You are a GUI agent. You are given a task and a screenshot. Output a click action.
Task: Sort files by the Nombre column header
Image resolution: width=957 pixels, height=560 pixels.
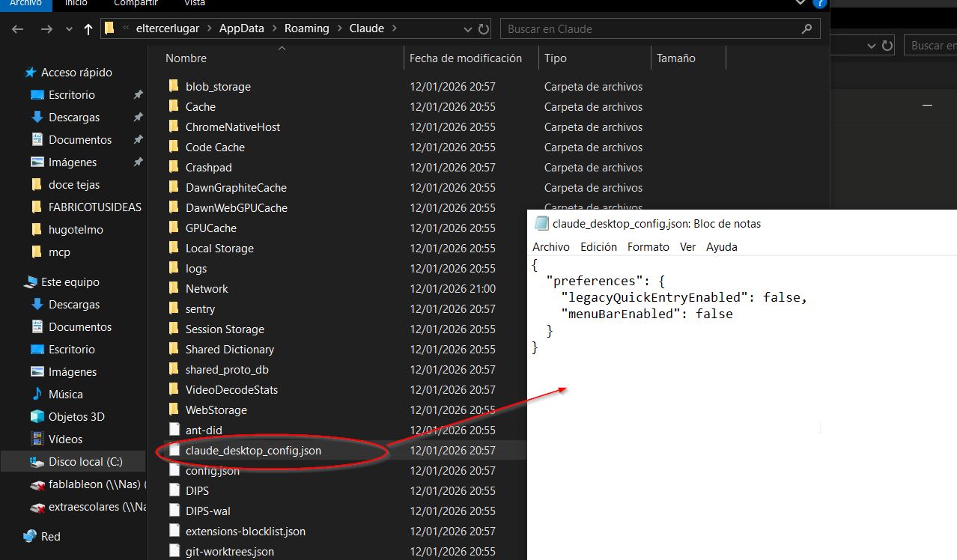tap(186, 58)
